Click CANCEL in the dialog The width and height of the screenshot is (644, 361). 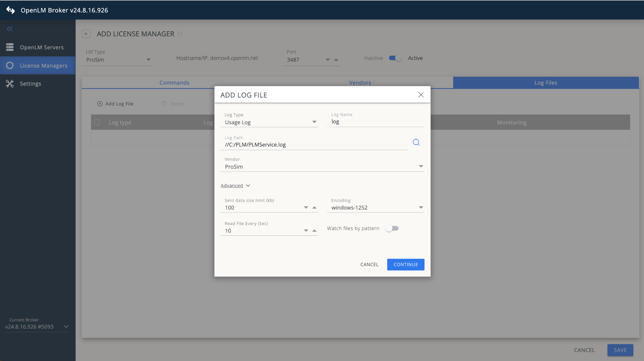[369, 265]
